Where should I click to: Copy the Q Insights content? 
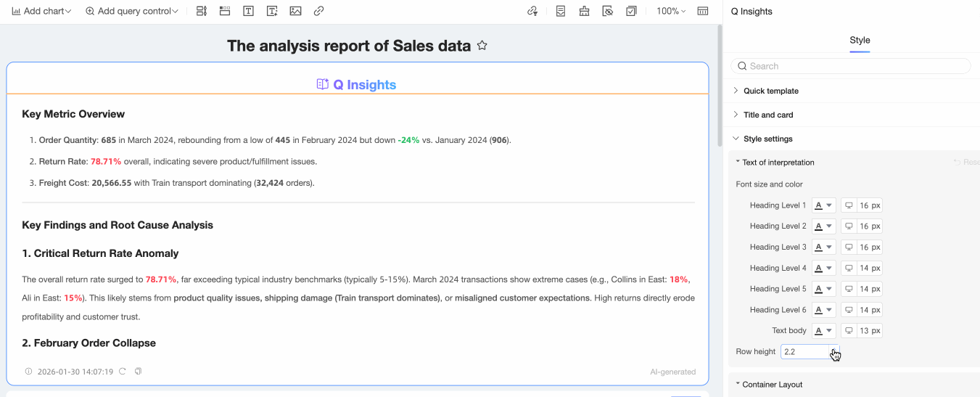138,372
